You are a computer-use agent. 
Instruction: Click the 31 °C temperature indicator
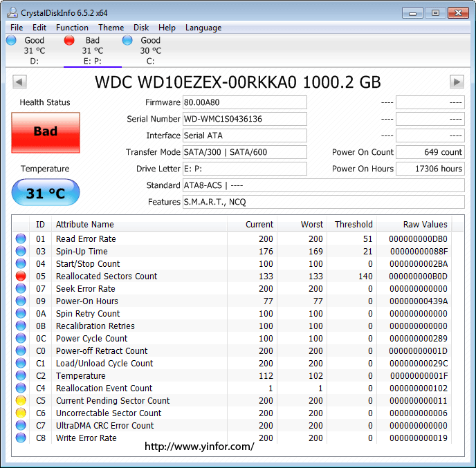[x=46, y=192]
